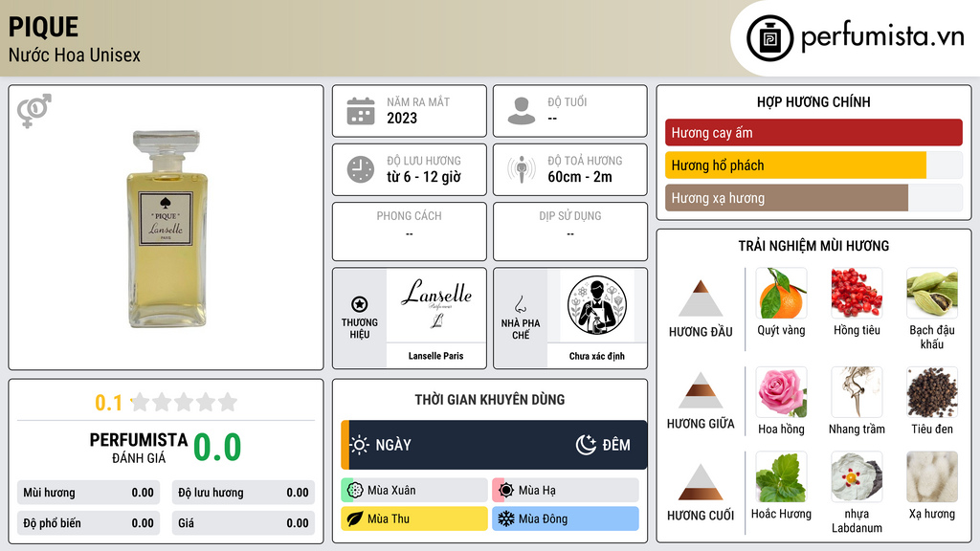Select the Nhang trầm note image
Viewport: 980px width, 551px height.
coord(857,392)
